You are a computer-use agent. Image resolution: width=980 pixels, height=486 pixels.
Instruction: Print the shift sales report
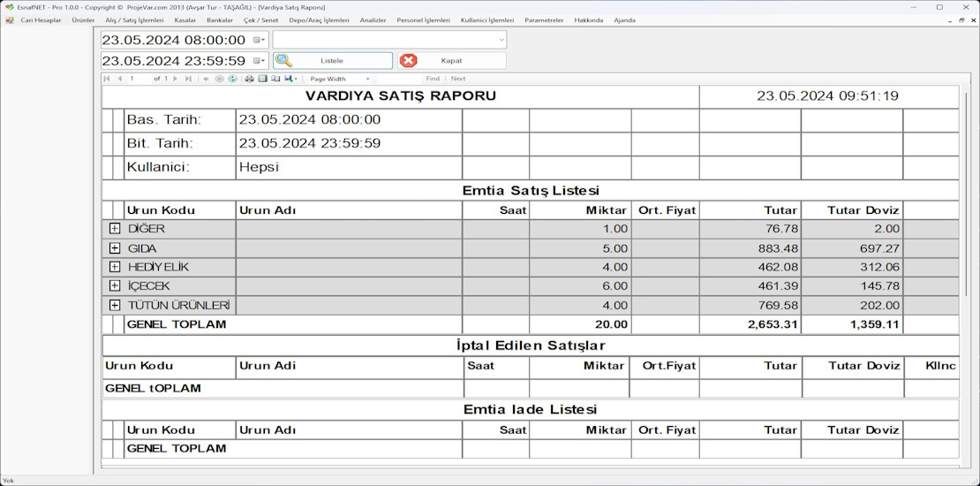(249, 79)
